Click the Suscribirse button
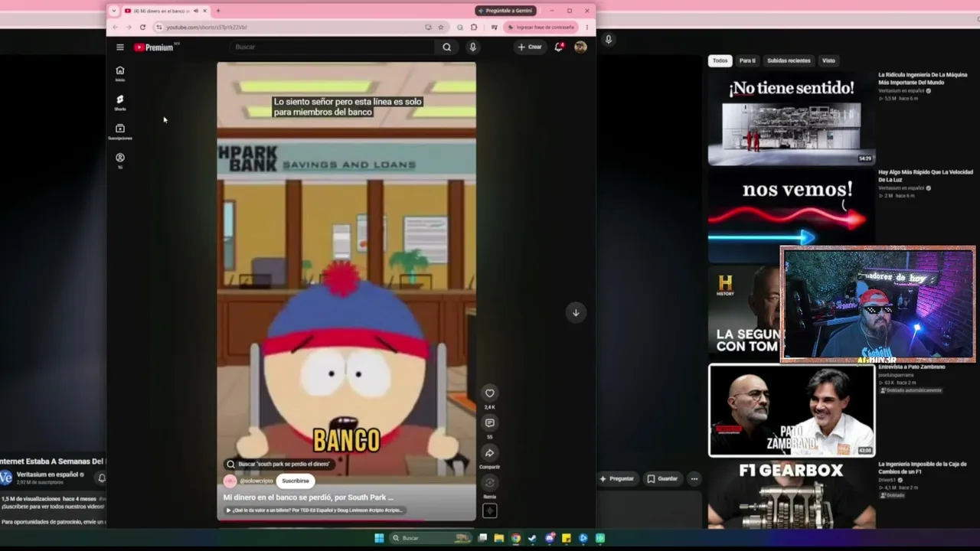980x551 pixels. (296, 481)
